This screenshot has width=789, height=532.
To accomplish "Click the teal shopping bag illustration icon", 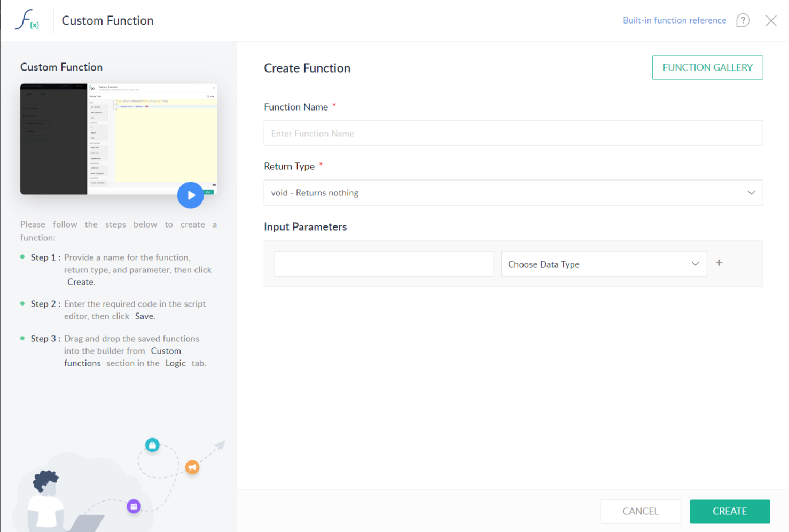I will pos(152,445).
